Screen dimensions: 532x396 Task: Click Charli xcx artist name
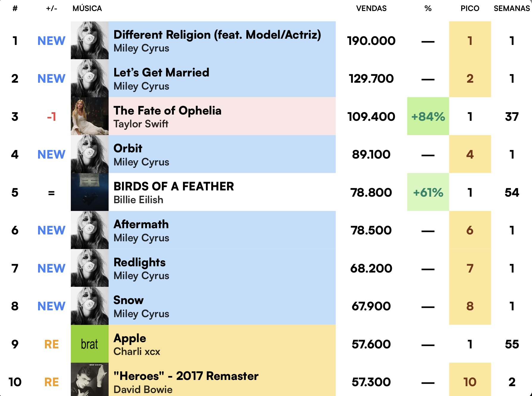click(x=137, y=351)
